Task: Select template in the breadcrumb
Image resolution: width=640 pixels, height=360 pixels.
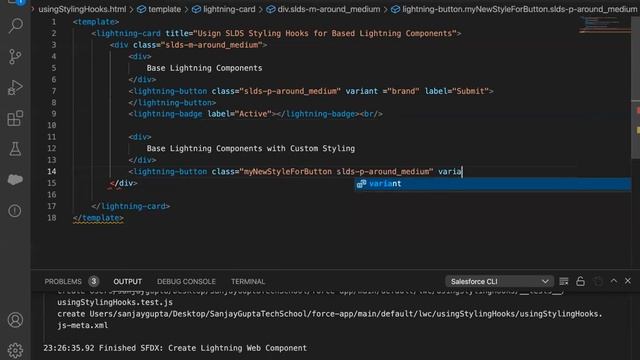Action: [x=159, y=9]
